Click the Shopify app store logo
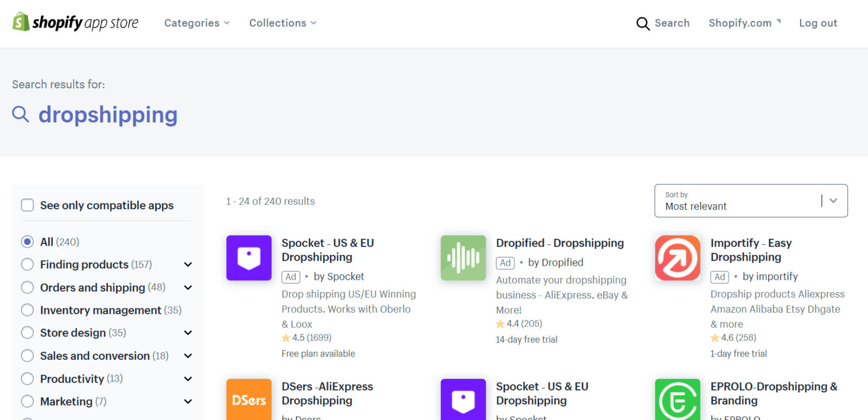The image size is (868, 420). [x=75, y=22]
